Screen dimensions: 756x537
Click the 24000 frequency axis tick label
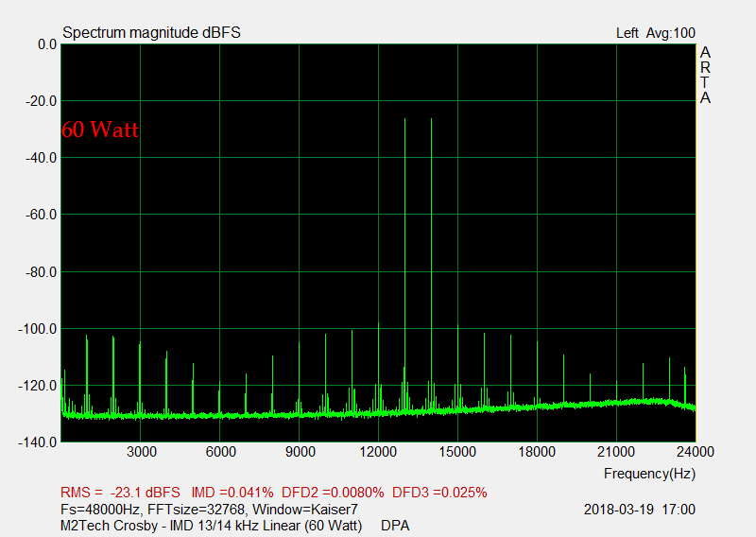coord(695,453)
